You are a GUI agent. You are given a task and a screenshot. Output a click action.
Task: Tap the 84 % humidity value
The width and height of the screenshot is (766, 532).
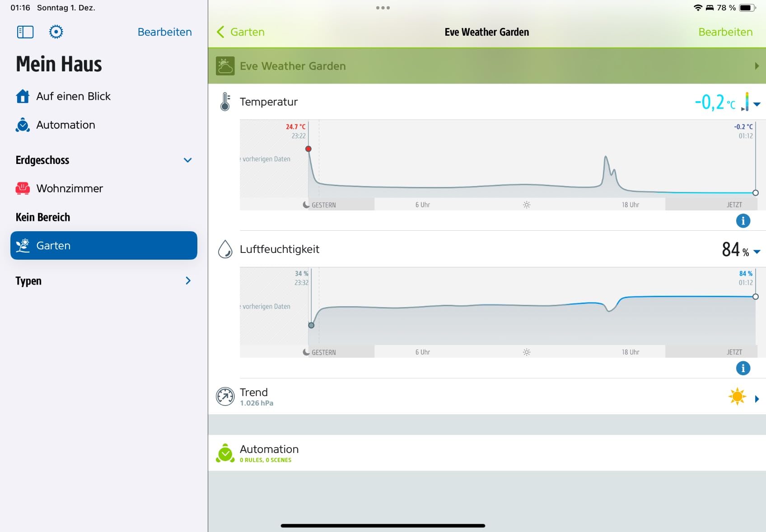[735, 249]
